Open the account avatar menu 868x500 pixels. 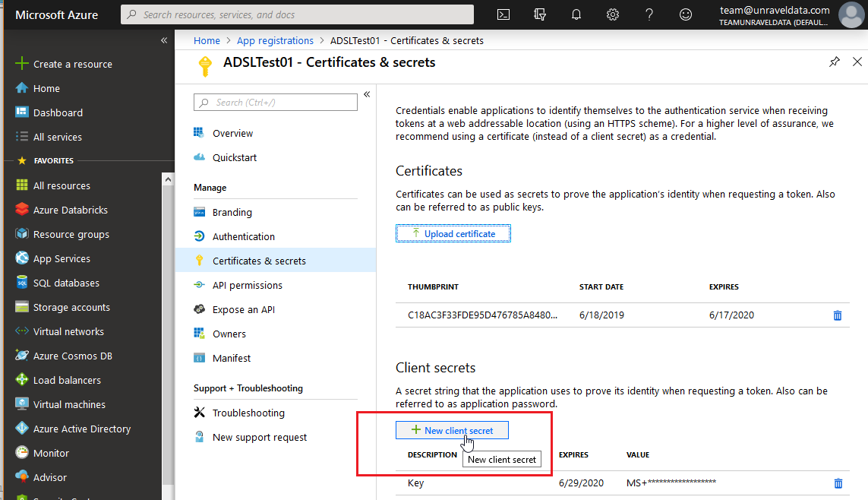click(x=851, y=14)
